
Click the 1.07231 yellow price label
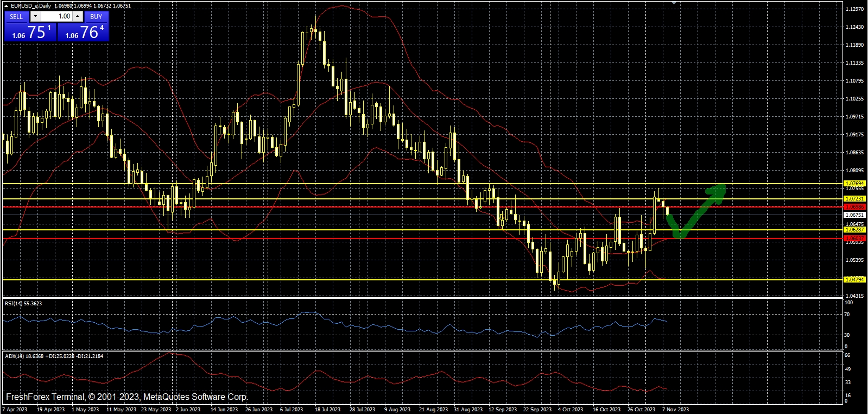[x=854, y=199]
